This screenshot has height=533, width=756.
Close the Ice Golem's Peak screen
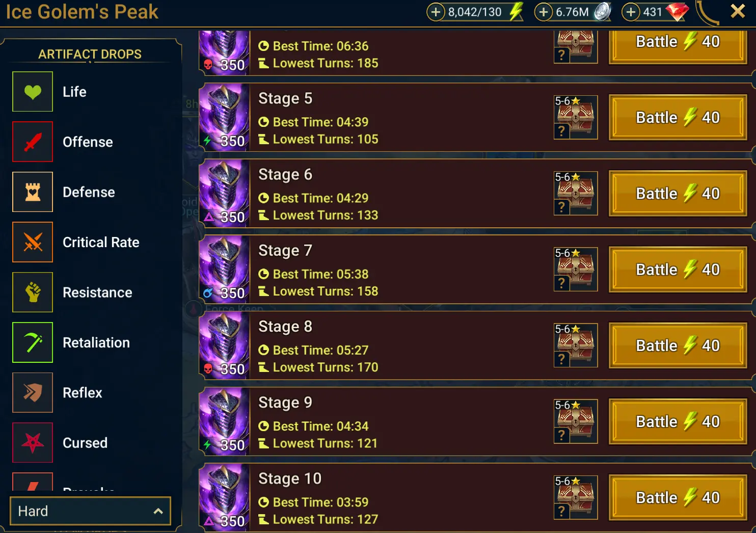738,11
